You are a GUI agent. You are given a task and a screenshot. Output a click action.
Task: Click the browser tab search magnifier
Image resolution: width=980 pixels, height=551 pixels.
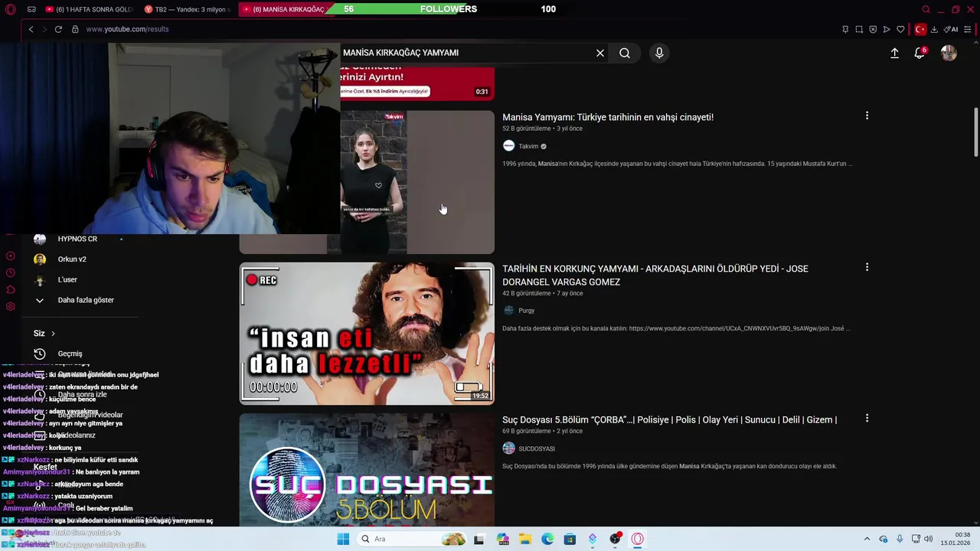[x=926, y=9]
